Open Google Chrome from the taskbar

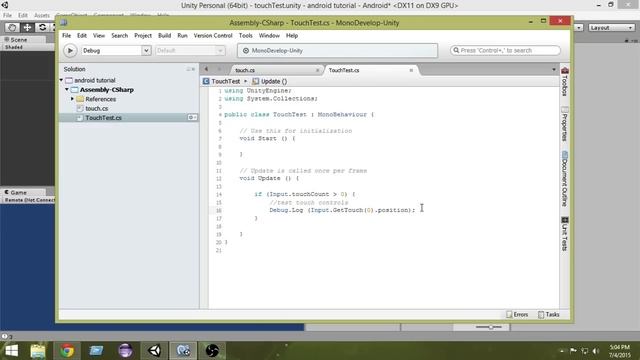coord(67,351)
